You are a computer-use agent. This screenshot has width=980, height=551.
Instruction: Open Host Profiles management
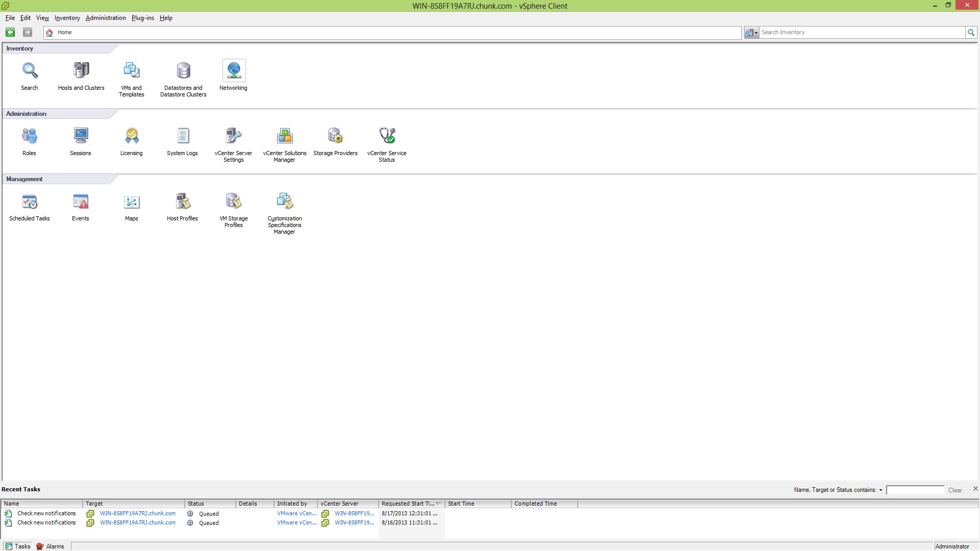183,202
